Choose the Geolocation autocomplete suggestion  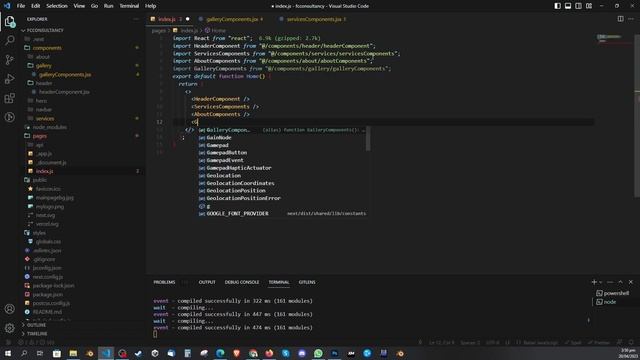point(282,176)
